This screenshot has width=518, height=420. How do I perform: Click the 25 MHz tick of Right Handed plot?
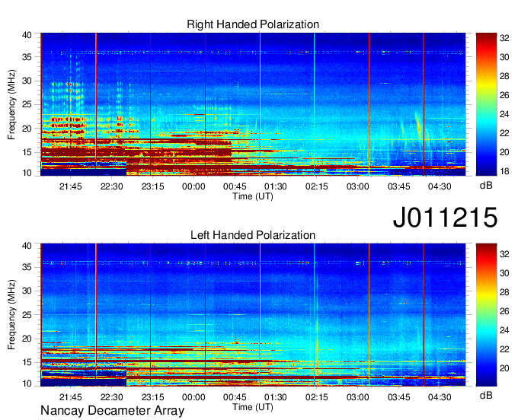[x=27, y=104]
